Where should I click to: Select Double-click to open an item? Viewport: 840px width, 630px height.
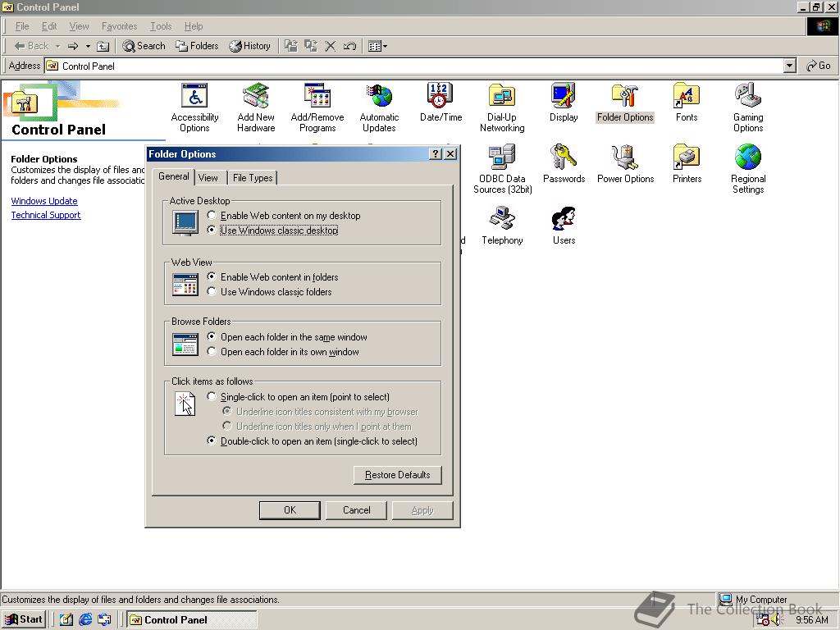coord(313,441)
